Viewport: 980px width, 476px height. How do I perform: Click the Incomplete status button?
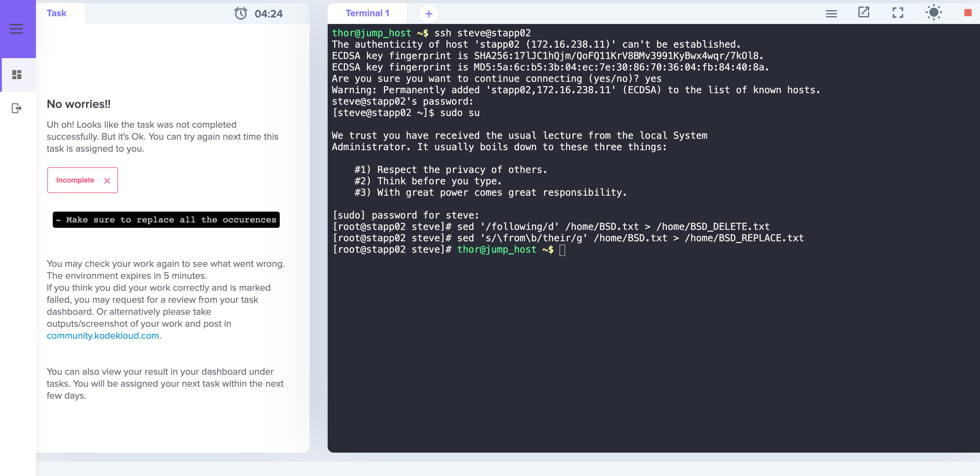[x=75, y=180]
